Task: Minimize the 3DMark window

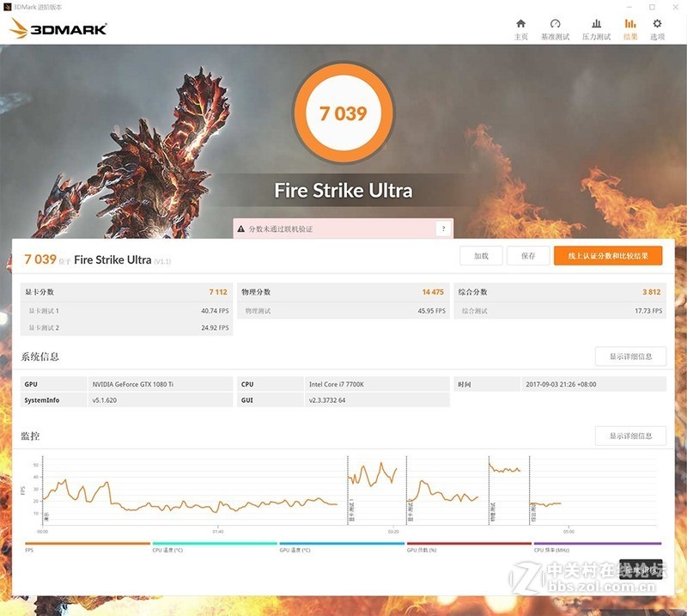Action: [629, 7]
